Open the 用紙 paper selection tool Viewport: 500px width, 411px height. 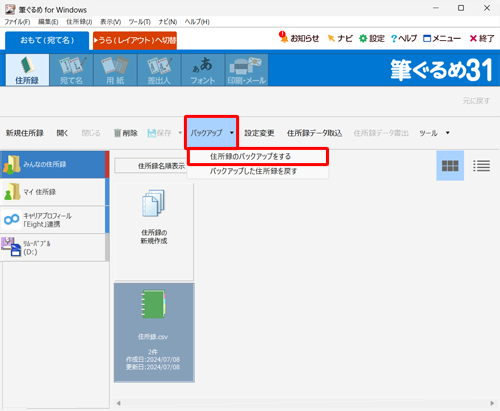(115, 70)
